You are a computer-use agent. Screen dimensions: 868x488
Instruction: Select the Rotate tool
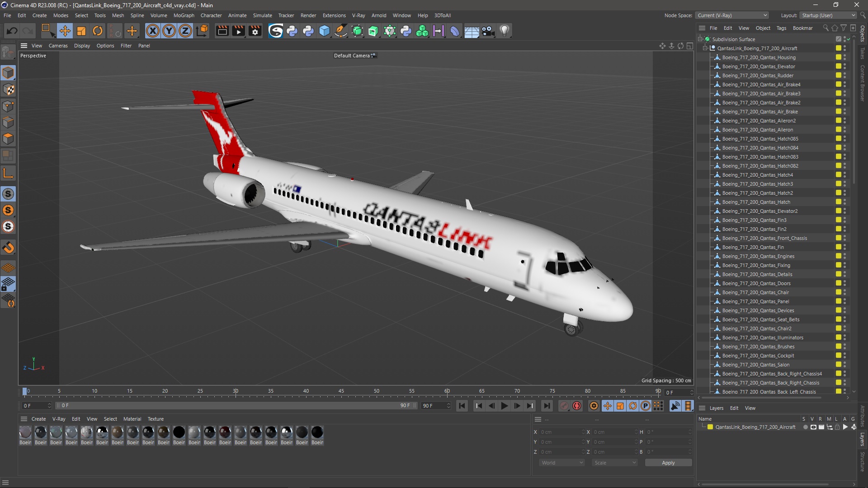[x=98, y=31]
